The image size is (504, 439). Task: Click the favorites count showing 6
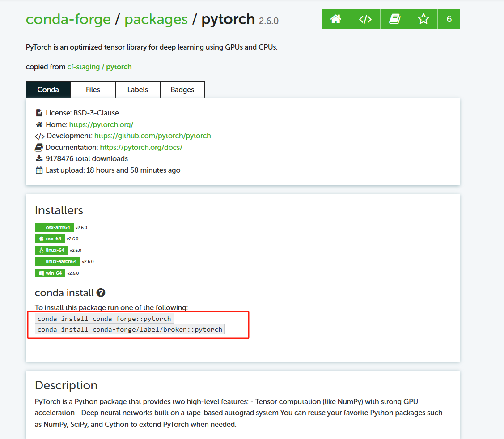click(449, 19)
